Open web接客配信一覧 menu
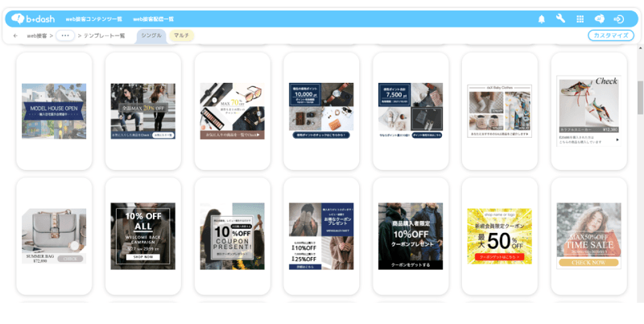 click(153, 19)
